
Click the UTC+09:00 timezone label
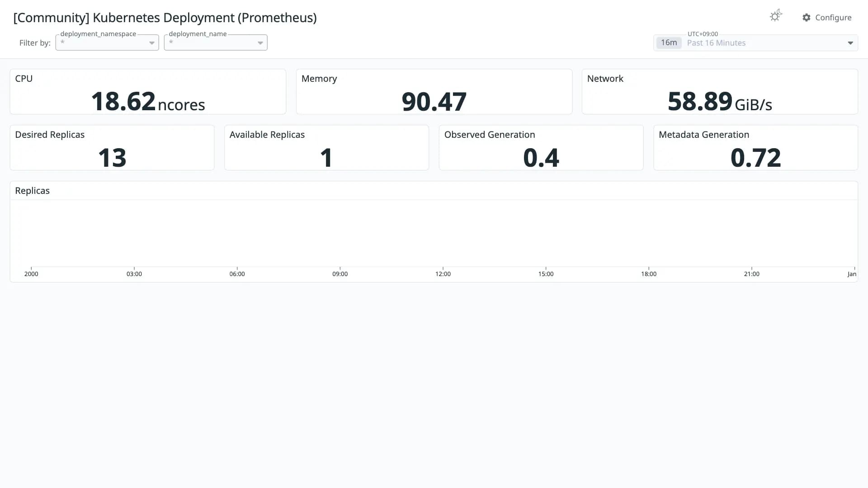tap(703, 34)
